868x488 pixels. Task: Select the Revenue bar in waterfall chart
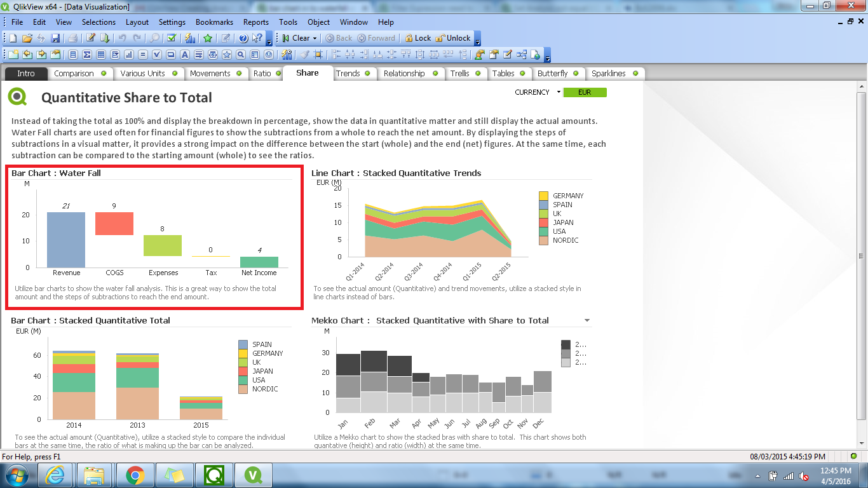tap(66, 240)
